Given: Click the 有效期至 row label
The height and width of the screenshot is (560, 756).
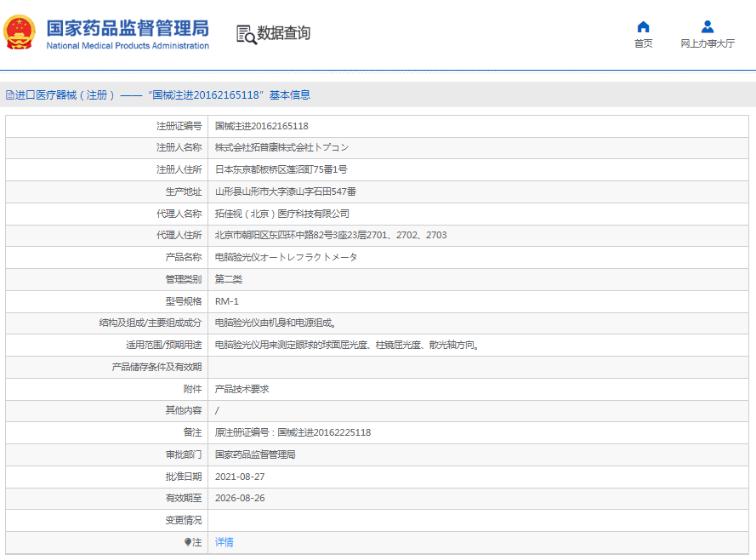Looking at the screenshot, I should [x=184, y=498].
